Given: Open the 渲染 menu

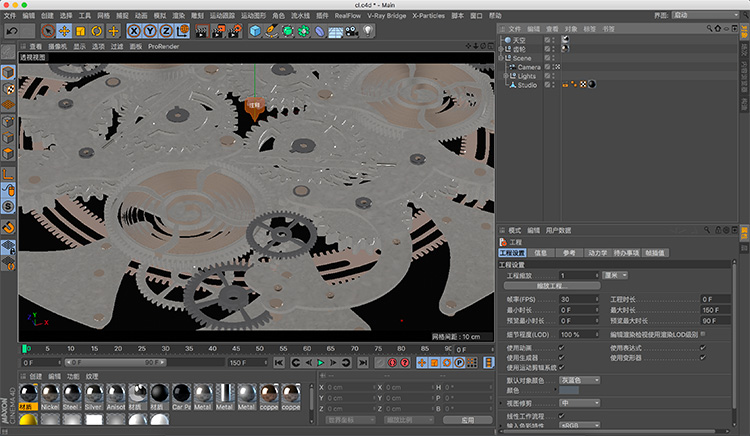Looking at the screenshot, I should pyautogui.click(x=178, y=15).
